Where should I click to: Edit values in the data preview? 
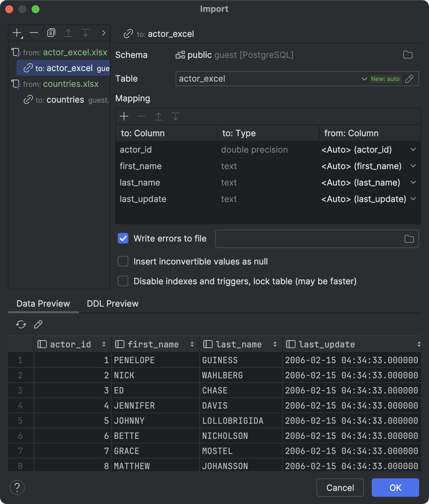pyautogui.click(x=38, y=324)
